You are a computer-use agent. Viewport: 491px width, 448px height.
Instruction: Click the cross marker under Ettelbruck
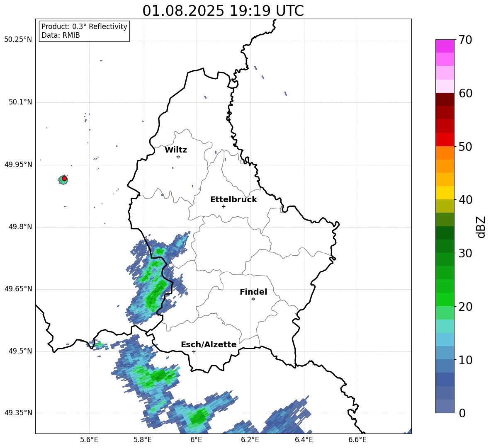pyautogui.click(x=224, y=206)
